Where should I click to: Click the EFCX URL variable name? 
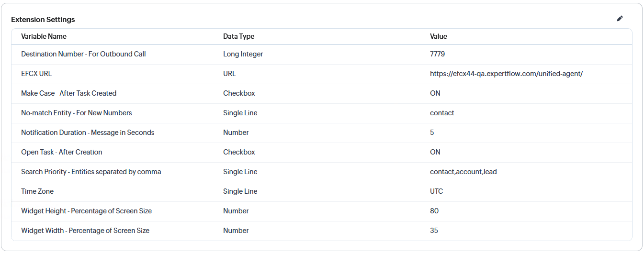tap(36, 74)
